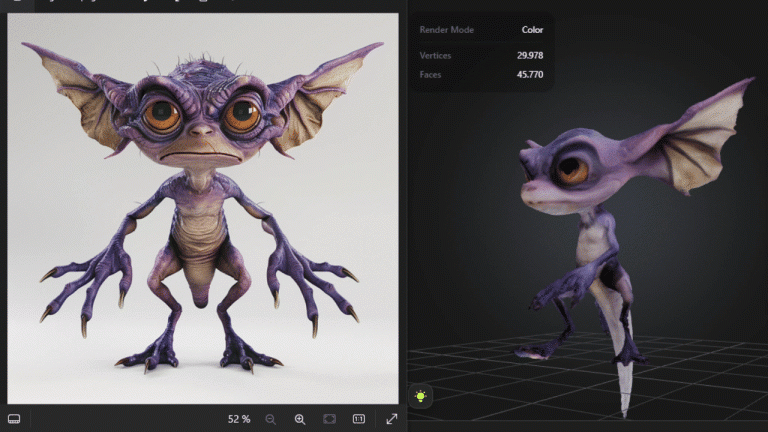Fit the reference image to view

click(330, 419)
